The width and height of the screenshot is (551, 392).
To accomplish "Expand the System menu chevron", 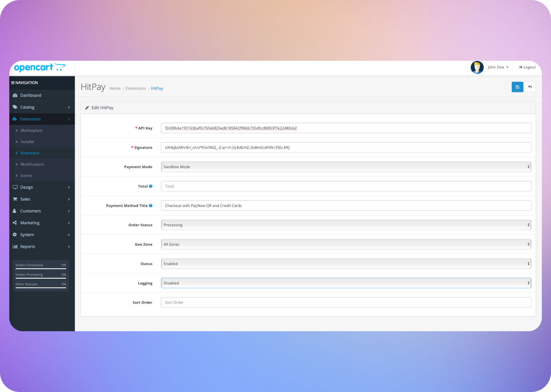I will pos(69,235).
